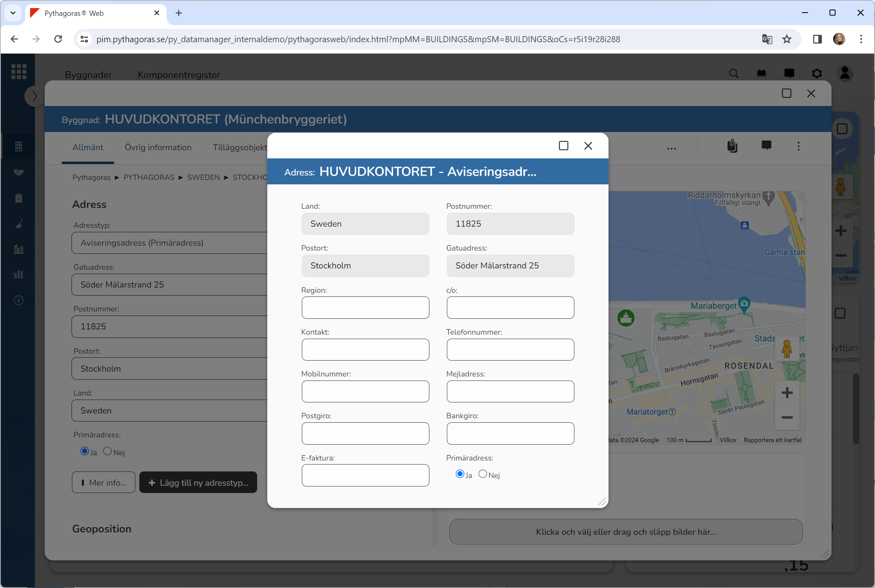The width and height of the screenshot is (875, 588).
Task: Click the search magnifier icon
Action: pyautogui.click(x=734, y=73)
